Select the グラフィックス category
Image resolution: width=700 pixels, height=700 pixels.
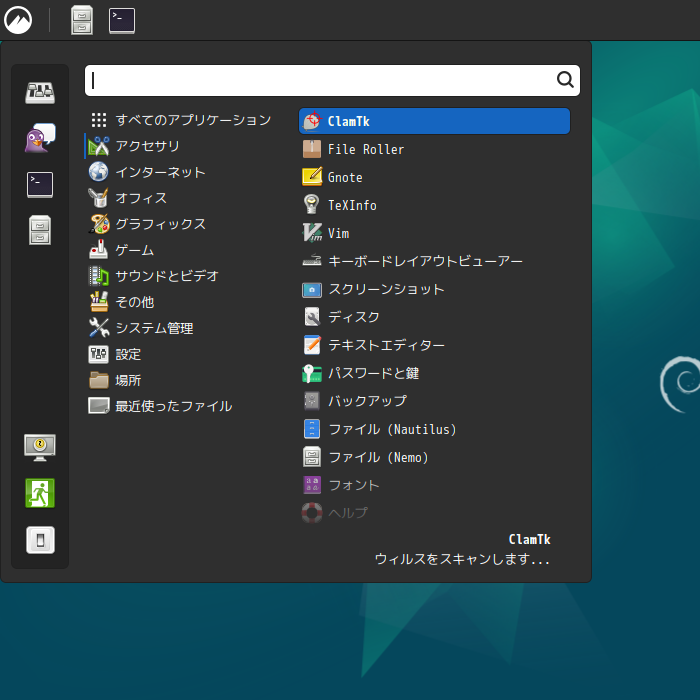160,224
